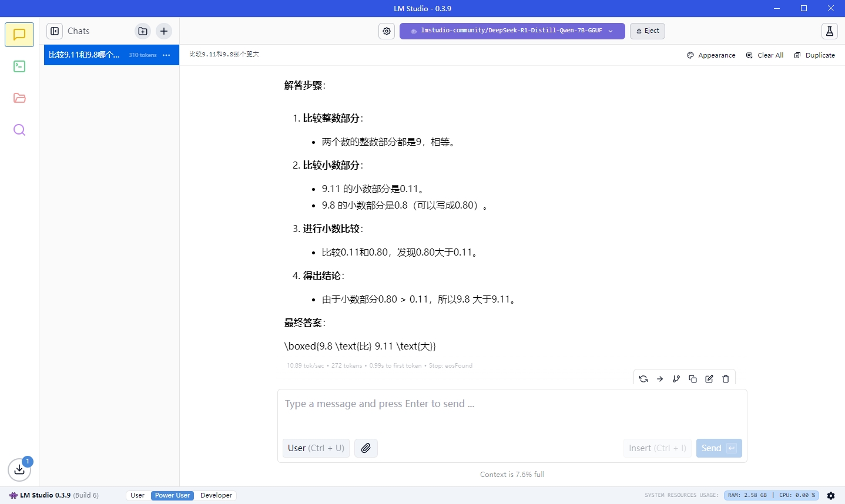845x504 pixels.
Task: Select Power User mode
Action: [172, 495]
